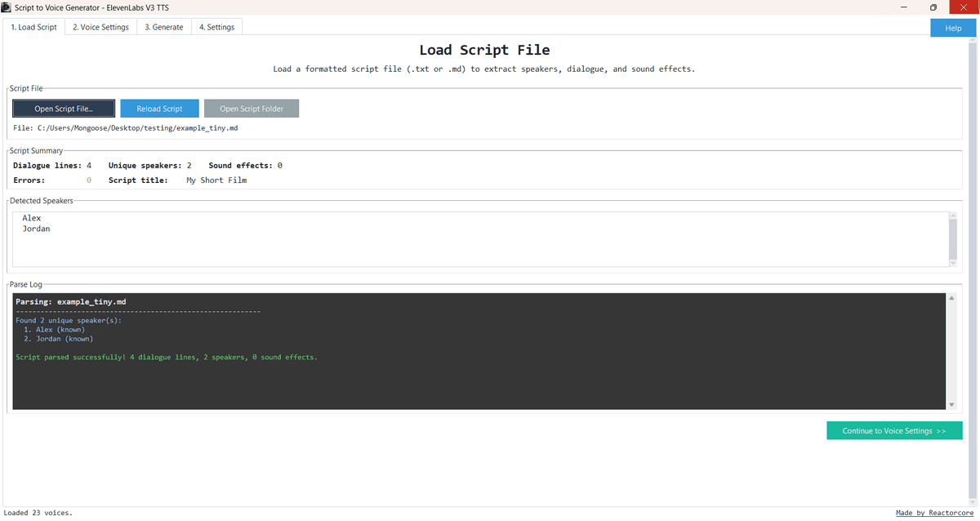The height and width of the screenshot is (521, 980).
Task: Click Open Script File... button
Action: [x=64, y=109]
